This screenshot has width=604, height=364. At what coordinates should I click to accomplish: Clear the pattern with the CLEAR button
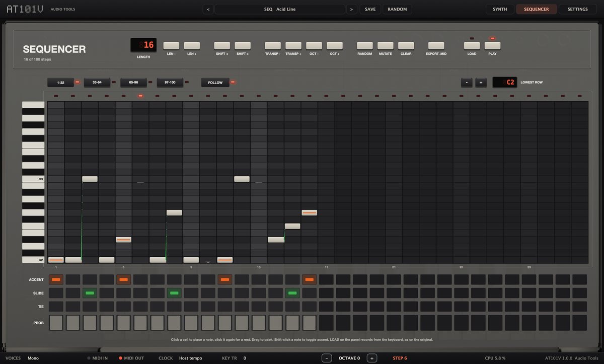pyautogui.click(x=406, y=46)
